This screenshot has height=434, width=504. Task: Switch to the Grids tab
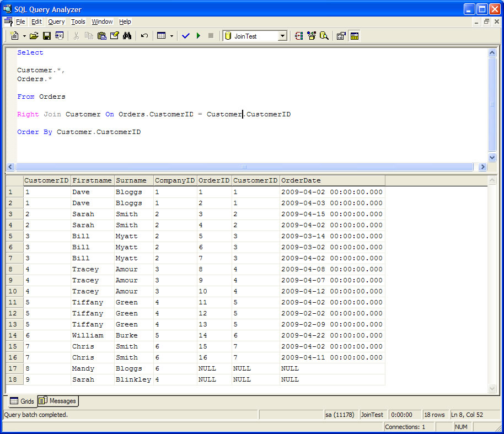click(22, 401)
